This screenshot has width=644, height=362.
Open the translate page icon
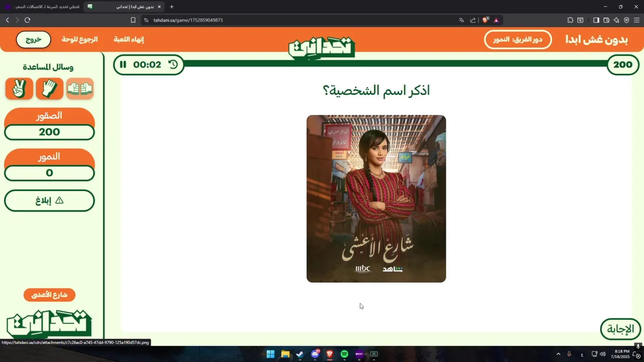[x=461, y=20]
